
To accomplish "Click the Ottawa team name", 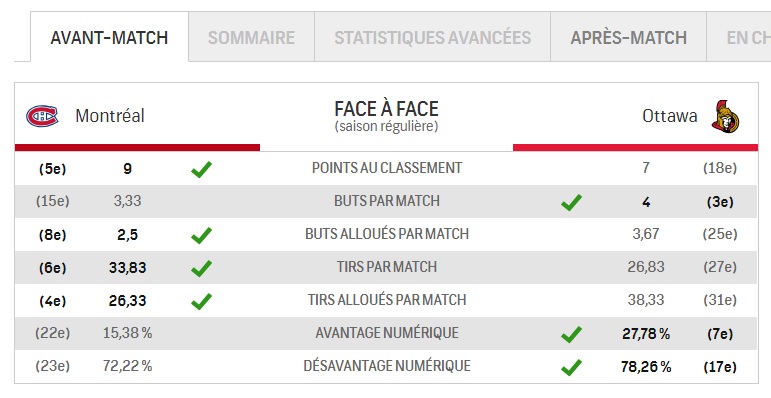I will pos(670,116).
